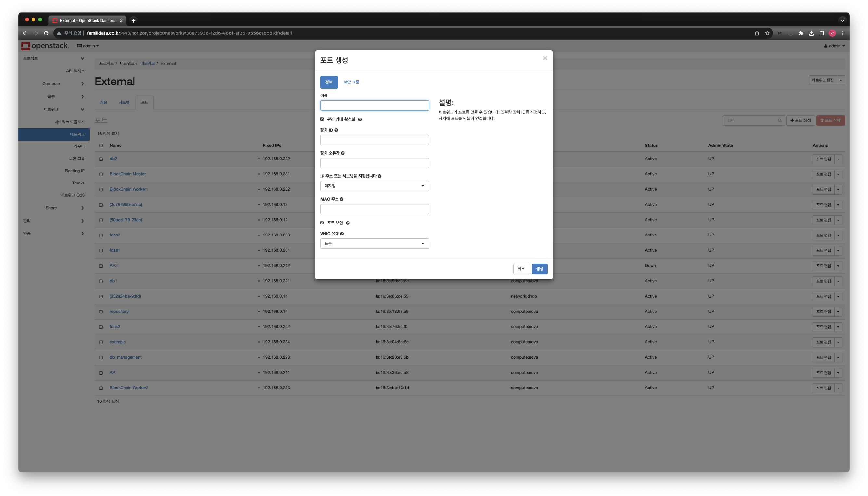This screenshot has width=868, height=496.
Task: Click help icon beside MAC 주소 label
Action: pos(341,199)
